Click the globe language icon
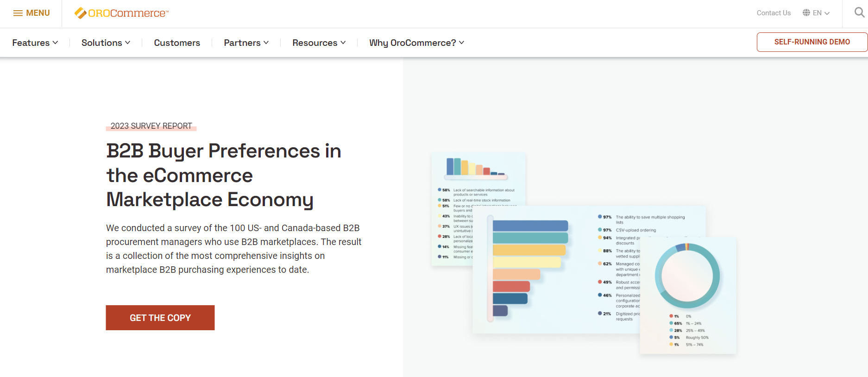Viewport: 868px width, 377px height. pos(806,13)
